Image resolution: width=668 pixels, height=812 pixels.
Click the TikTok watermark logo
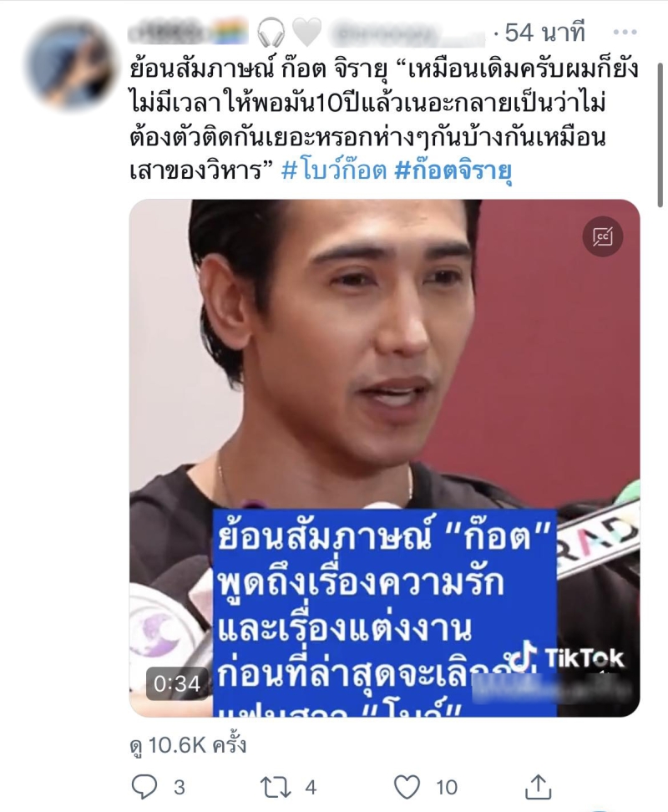[567, 657]
